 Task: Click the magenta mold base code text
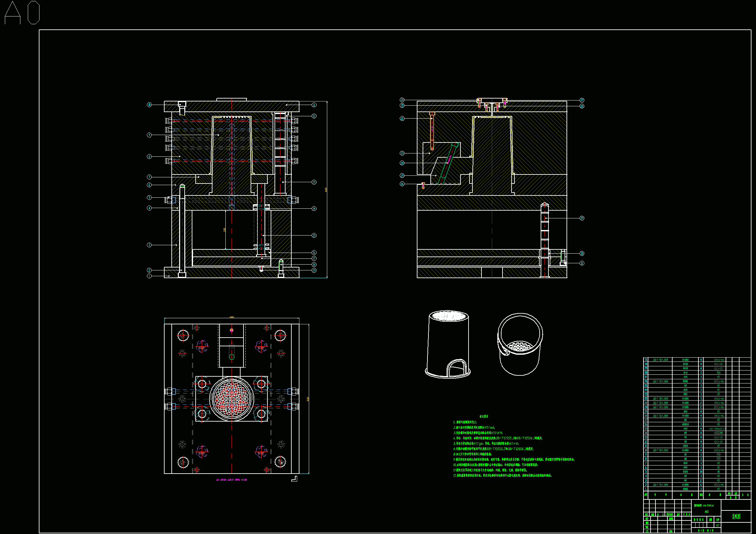(232, 480)
